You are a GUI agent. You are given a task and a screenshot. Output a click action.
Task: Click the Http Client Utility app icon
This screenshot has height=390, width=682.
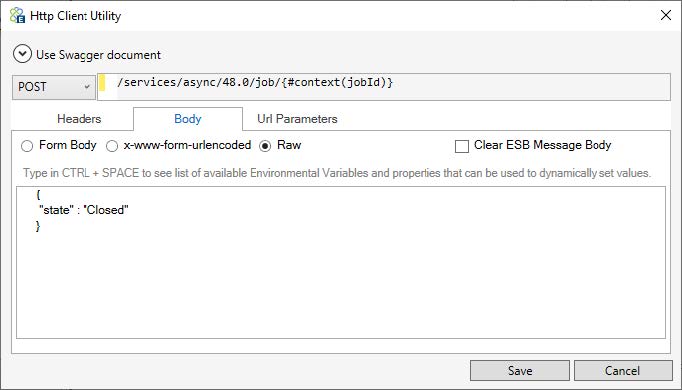coord(17,16)
